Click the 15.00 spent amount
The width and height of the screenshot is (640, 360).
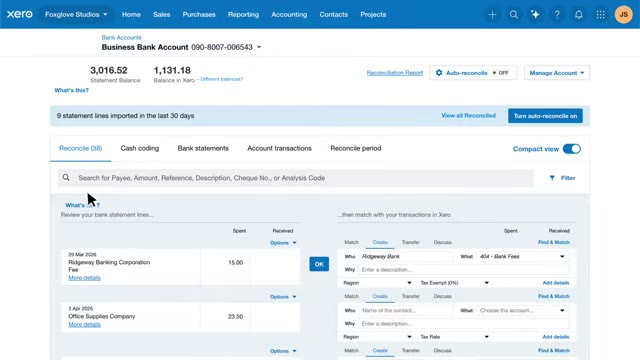click(236, 262)
